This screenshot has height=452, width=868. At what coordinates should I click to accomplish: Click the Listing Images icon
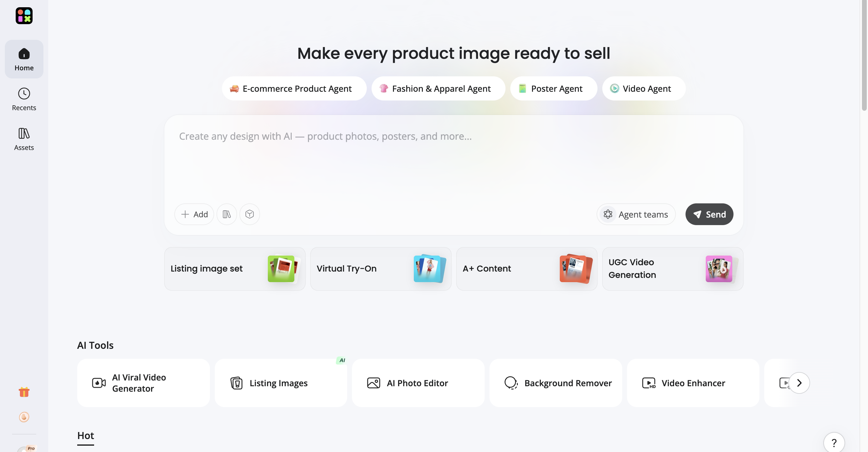pyautogui.click(x=236, y=383)
